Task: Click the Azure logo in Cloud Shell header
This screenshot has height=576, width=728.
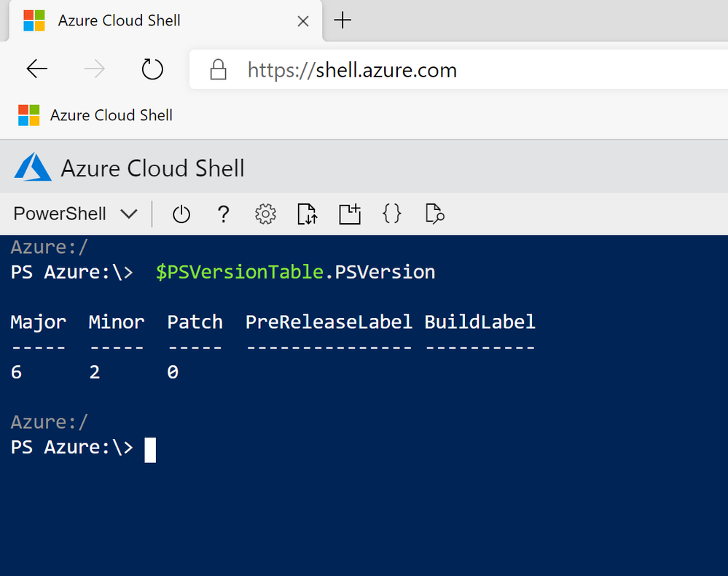Action: [33, 167]
